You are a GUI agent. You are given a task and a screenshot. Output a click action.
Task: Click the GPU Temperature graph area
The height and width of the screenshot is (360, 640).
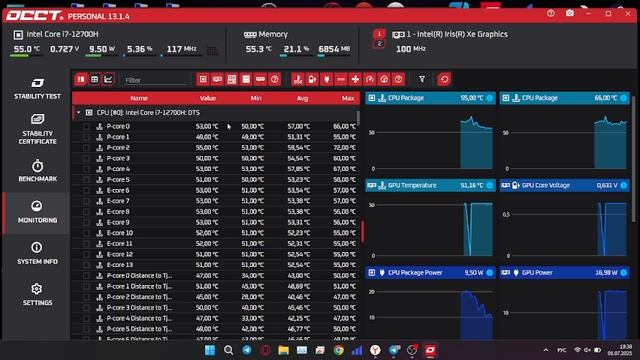[x=430, y=227]
